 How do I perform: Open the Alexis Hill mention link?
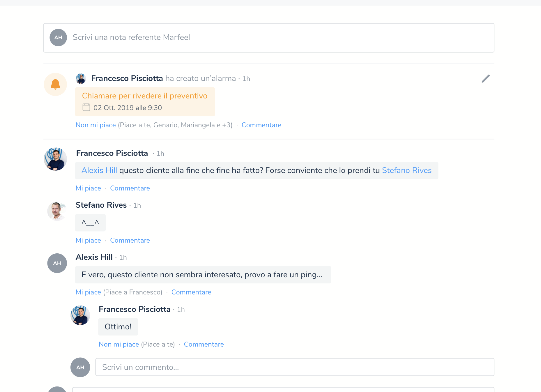click(x=99, y=170)
